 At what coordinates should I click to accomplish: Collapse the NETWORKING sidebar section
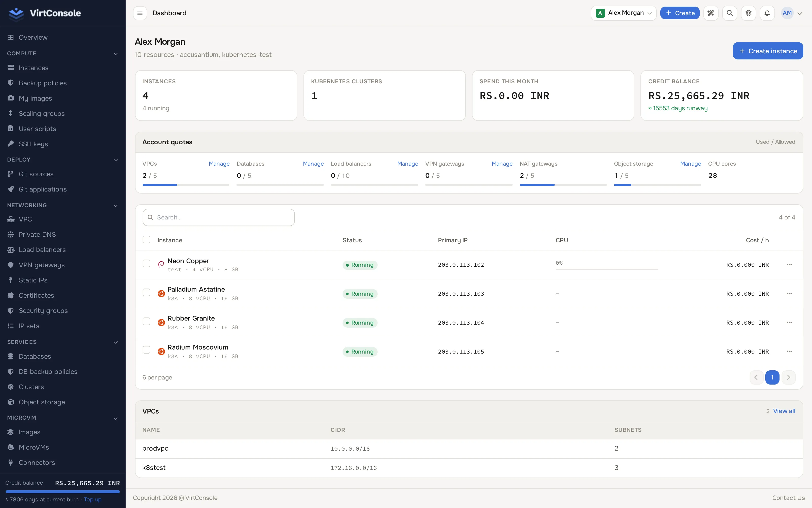click(116, 206)
